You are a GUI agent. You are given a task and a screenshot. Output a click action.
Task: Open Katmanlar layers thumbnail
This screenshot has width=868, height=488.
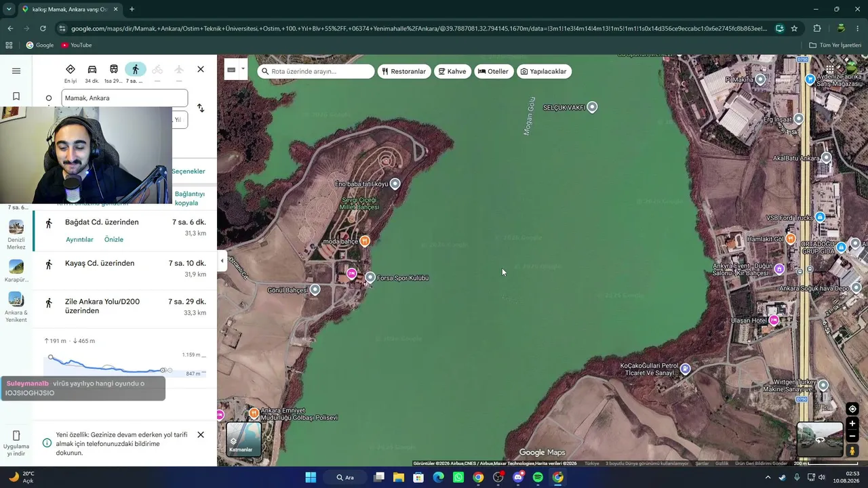[243, 439]
